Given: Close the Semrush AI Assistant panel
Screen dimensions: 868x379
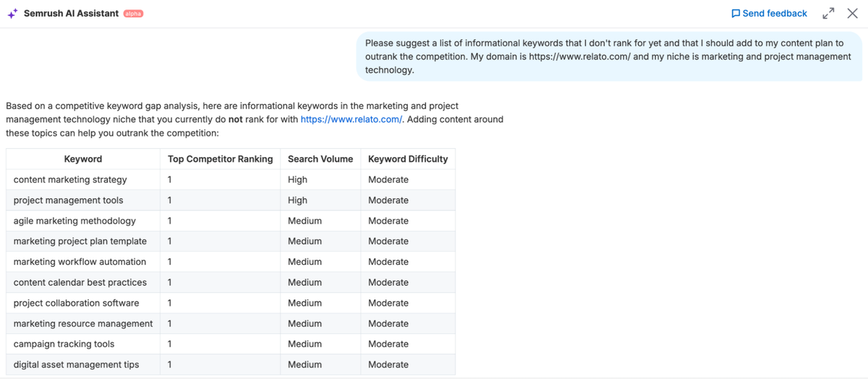Looking at the screenshot, I should click(852, 14).
